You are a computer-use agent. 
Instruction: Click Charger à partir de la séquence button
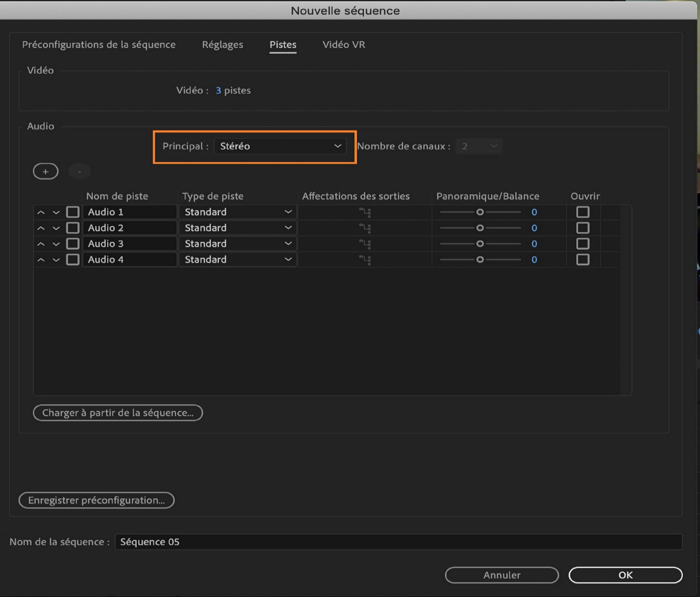pos(118,413)
